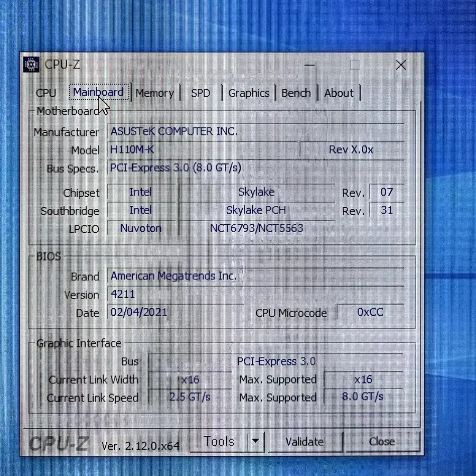Click chipset revision value 07
This screenshot has width=476, height=476.
coord(387,192)
